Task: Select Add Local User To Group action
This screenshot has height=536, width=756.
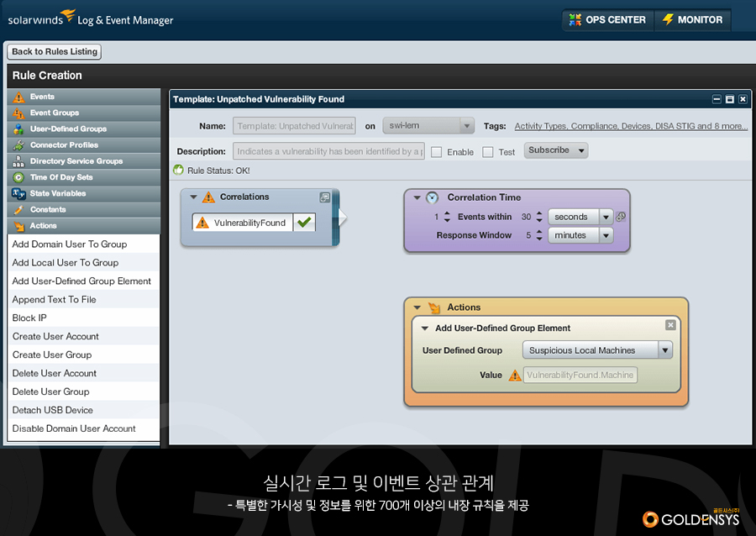Action: pyautogui.click(x=83, y=263)
